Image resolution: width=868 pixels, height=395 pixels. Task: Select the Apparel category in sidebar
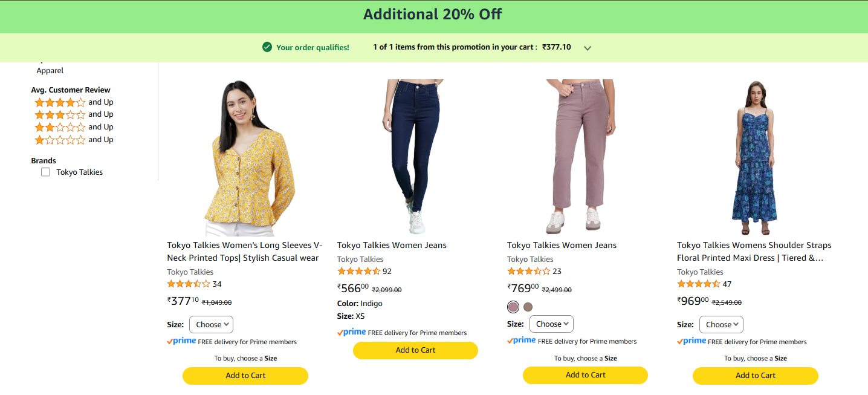[x=50, y=71]
